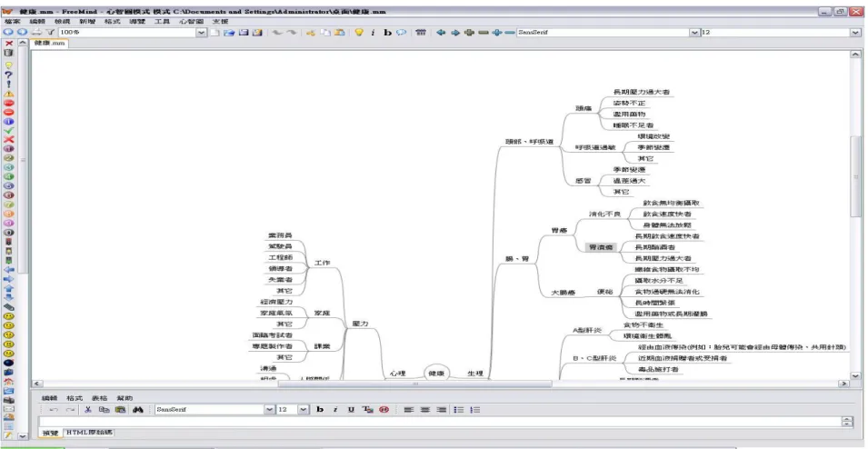Toggle underline in note editor toolbar
This screenshot has width=868, height=449.
351,410
